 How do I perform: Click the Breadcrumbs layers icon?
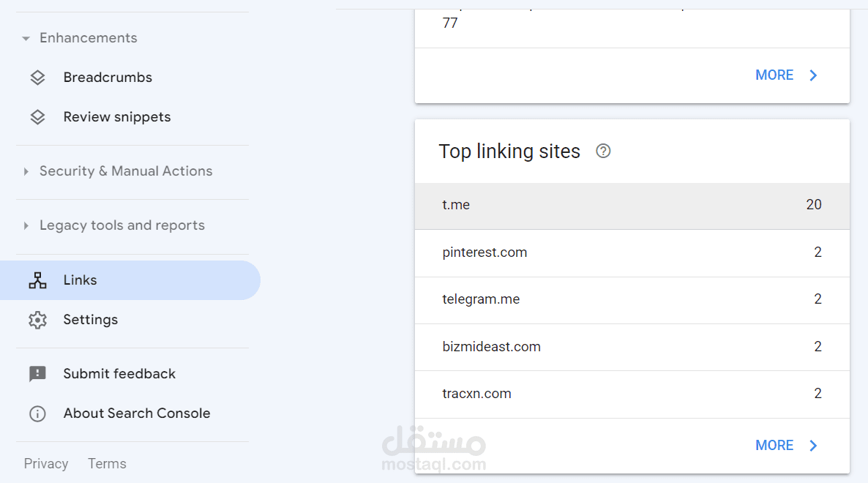(x=37, y=78)
